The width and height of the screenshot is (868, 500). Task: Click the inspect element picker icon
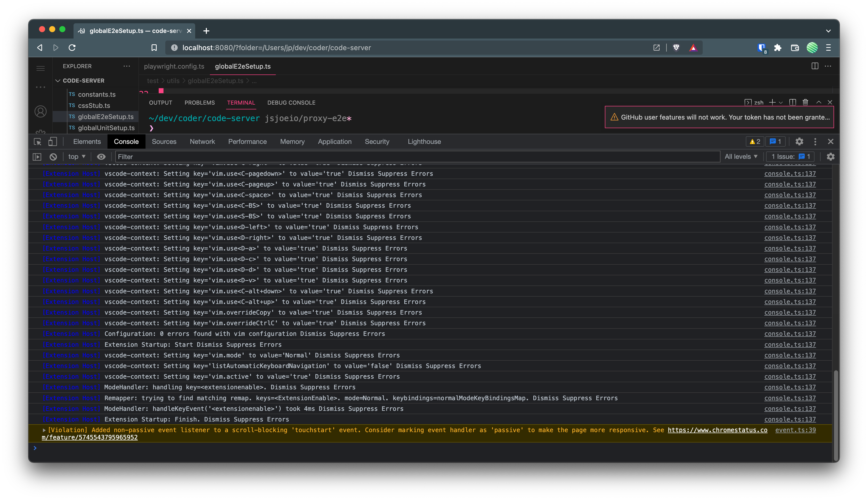(x=38, y=142)
